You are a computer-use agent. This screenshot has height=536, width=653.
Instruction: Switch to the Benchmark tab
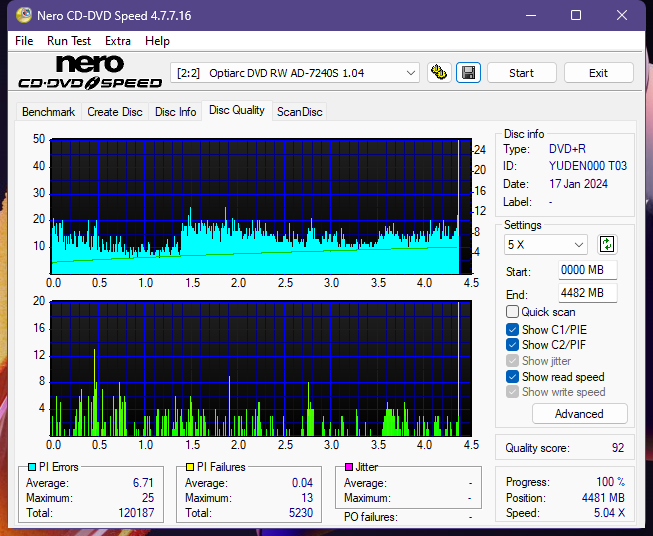point(49,112)
